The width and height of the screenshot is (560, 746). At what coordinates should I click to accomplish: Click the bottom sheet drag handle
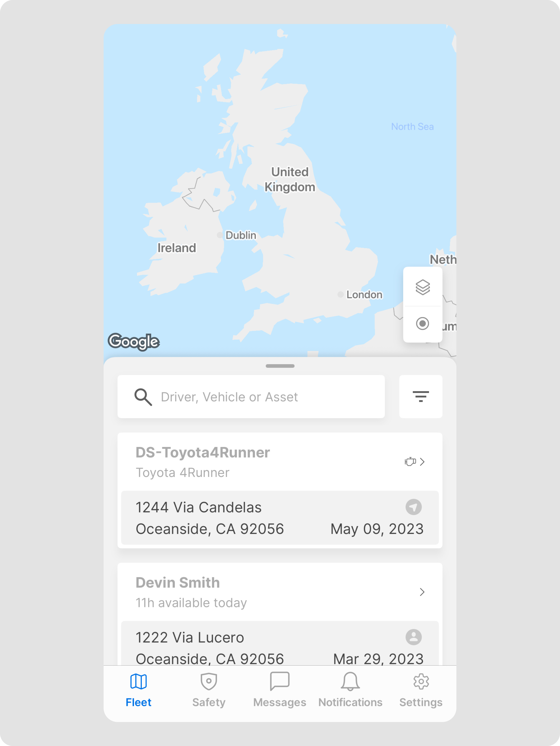[x=280, y=366]
